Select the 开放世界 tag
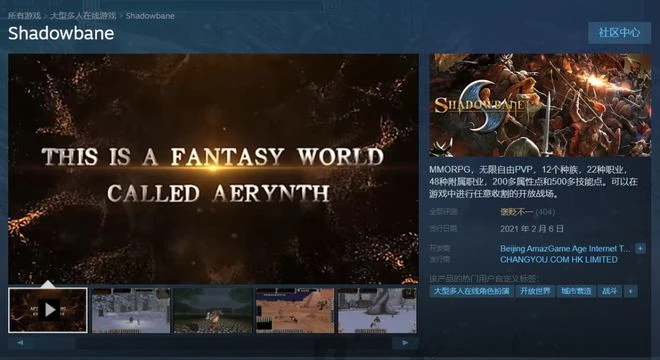The image size is (660, 360). (x=535, y=291)
